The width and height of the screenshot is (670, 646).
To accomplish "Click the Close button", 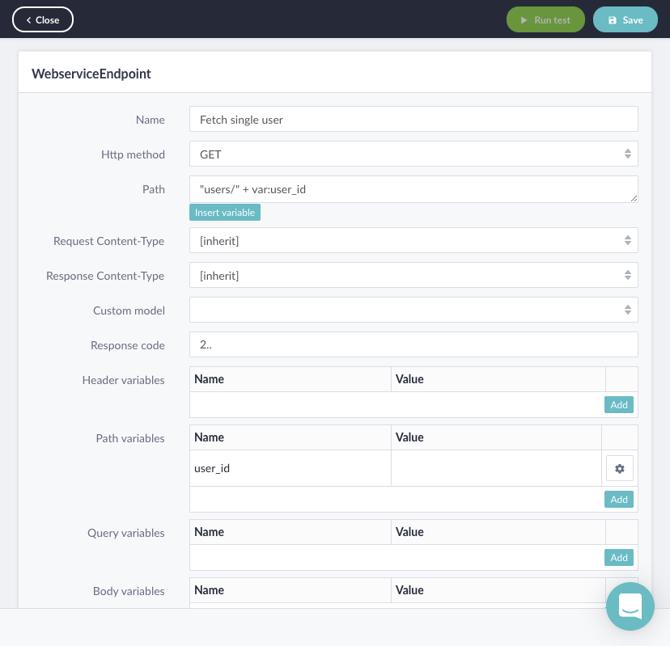I will (x=42, y=20).
